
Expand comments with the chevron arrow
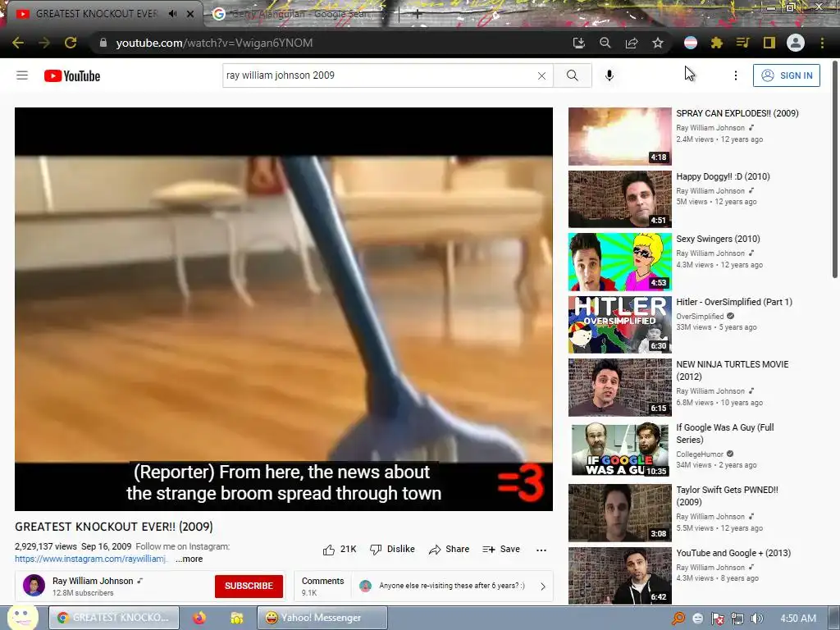coord(543,586)
